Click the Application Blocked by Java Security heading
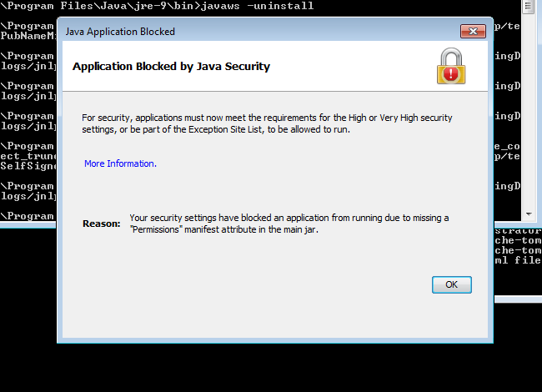 [x=171, y=67]
